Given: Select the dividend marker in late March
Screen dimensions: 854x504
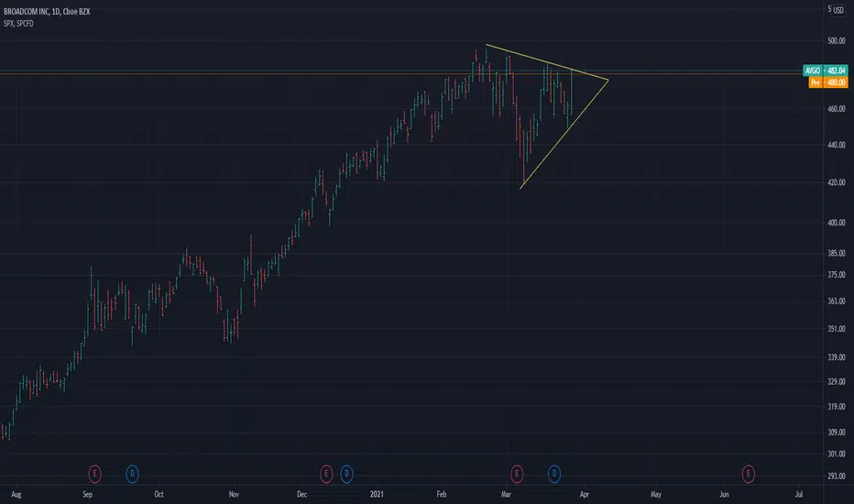Looking at the screenshot, I should point(553,474).
